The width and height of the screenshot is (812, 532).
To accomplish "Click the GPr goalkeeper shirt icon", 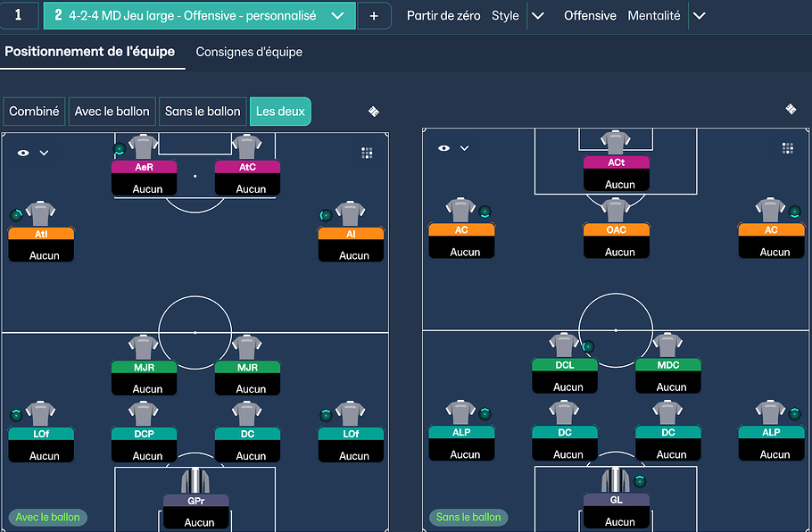I will point(195,482).
